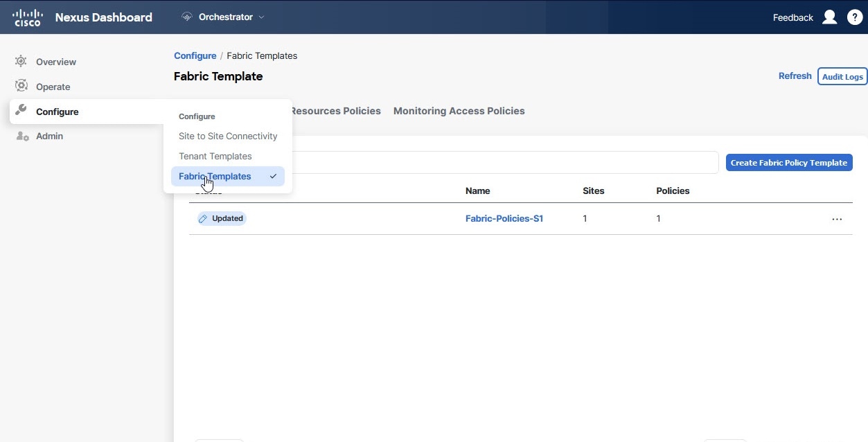The height and width of the screenshot is (442, 868).
Task: Click the pencil icon in Updated badge
Action: coord(203,218)
